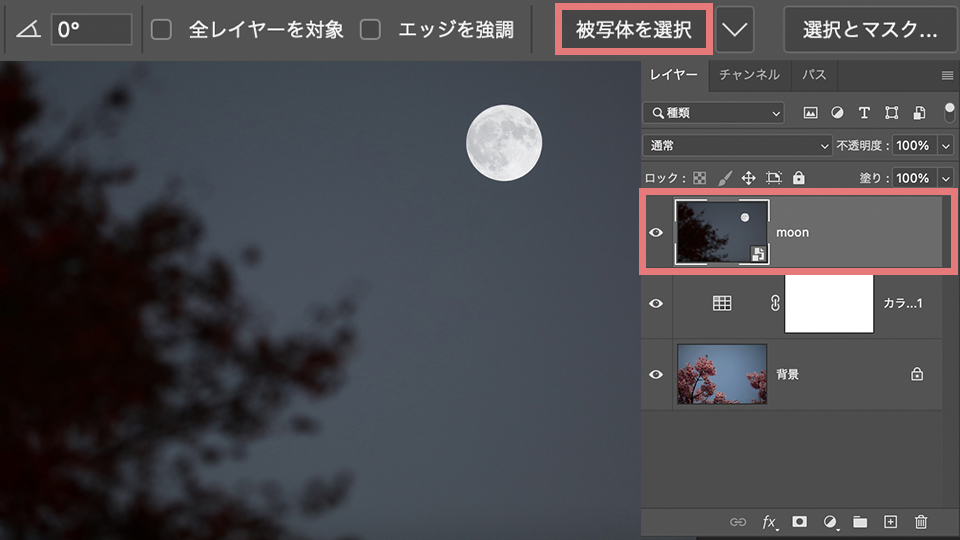This screenshot has height=540, width=960.
Task: Create new fill or adjustment layer icon
Action: click(830, 522)
